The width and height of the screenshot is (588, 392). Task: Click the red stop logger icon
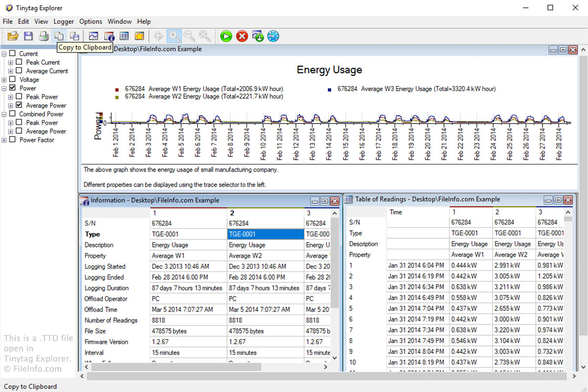click(242, 36)
